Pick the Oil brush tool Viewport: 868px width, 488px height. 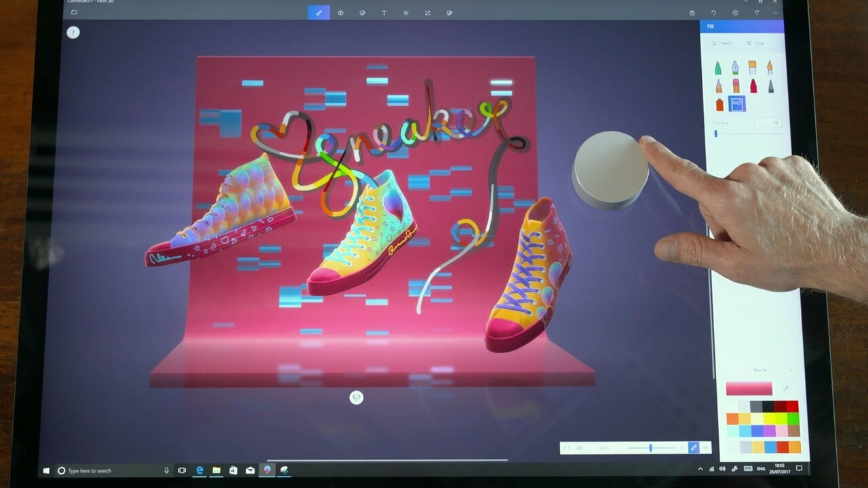753,67
